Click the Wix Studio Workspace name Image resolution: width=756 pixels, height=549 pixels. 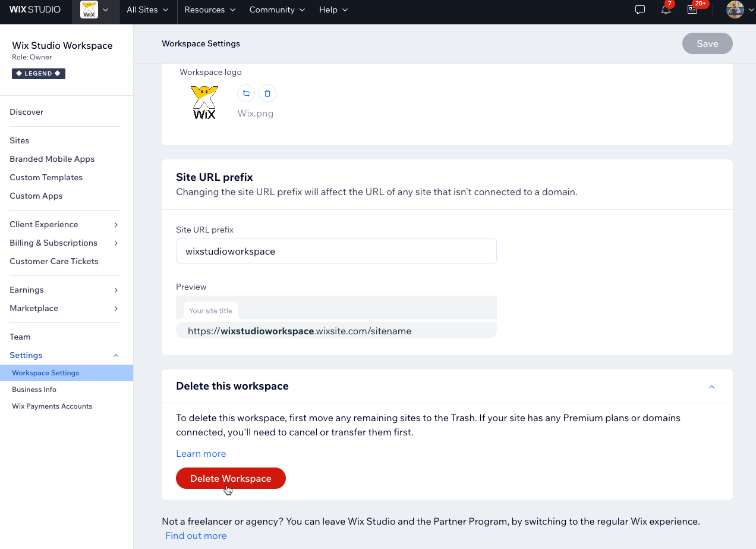[x=62, y=45]
